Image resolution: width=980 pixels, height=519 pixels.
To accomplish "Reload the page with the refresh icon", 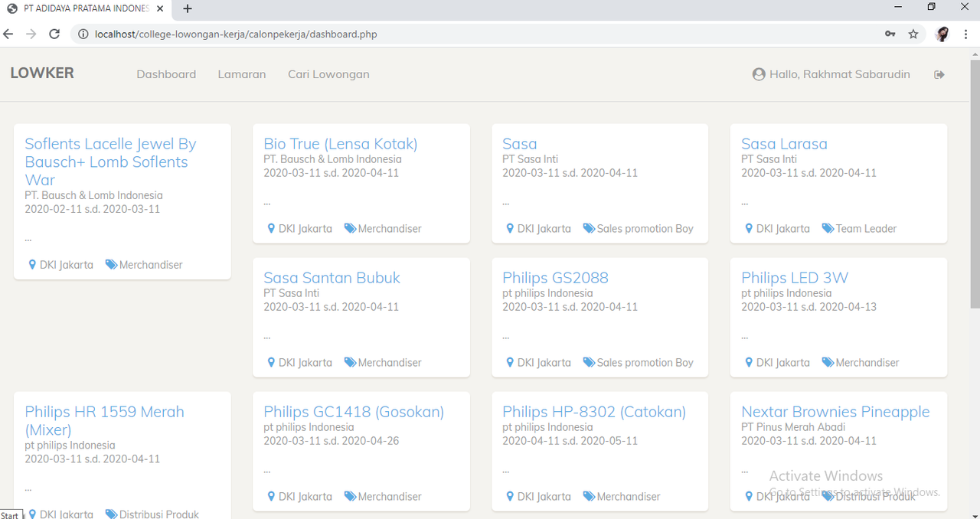I will [54, 34].
